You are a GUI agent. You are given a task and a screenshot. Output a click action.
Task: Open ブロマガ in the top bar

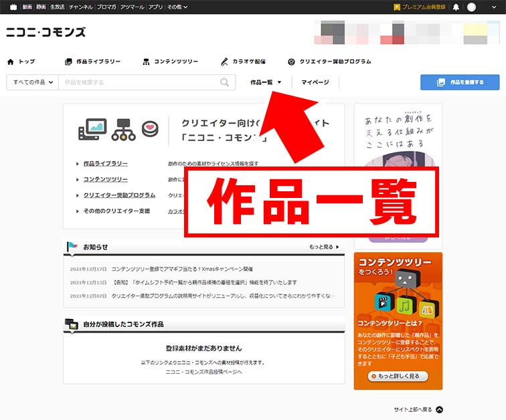point(106,7)
